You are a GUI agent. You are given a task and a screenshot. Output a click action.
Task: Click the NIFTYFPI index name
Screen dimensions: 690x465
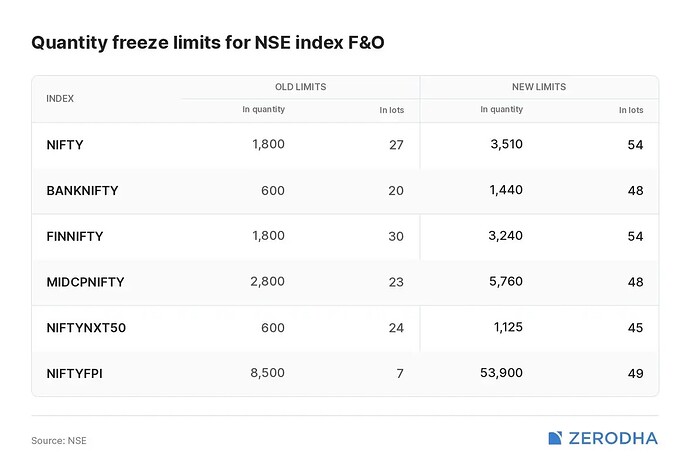(x=74, y=373)
